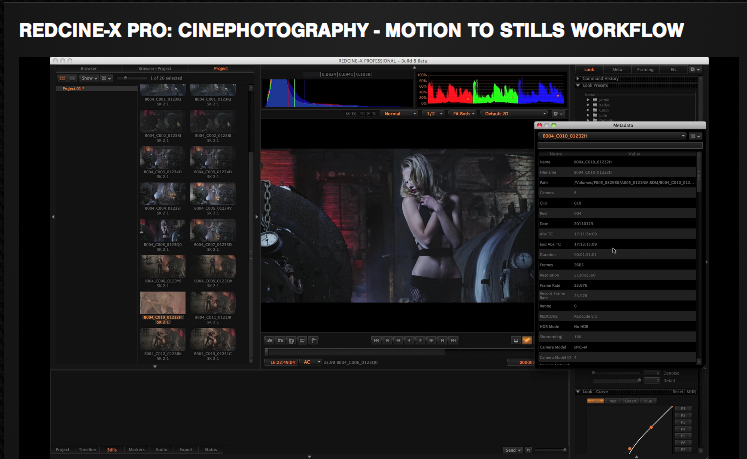Open the Default 20 dropdown above viewer
Viewport: 747px width, 459px height.
point(515,114)
